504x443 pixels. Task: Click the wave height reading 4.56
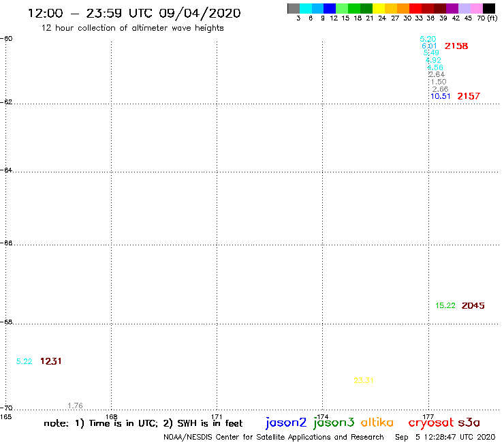pyautogui.click(x=435, y=67)
